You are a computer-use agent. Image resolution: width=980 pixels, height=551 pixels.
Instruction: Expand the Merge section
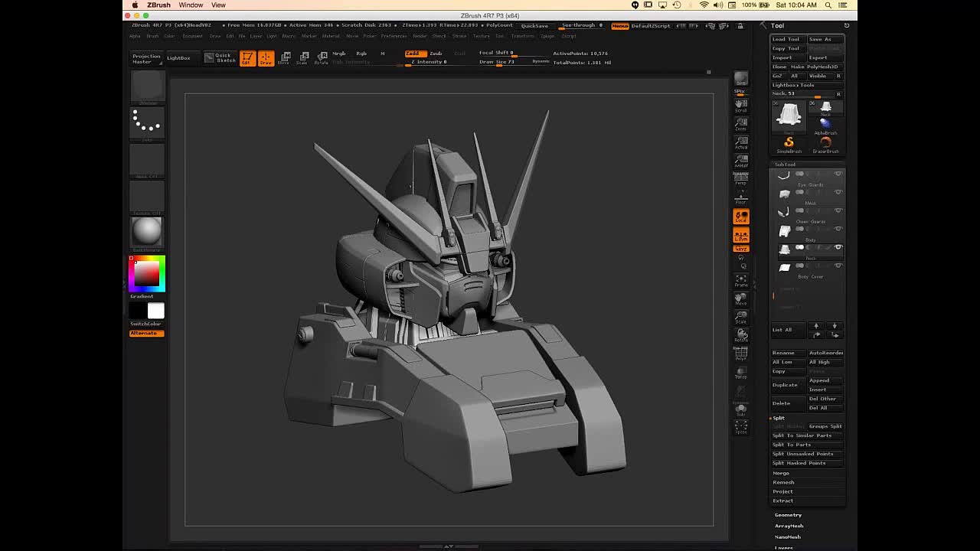[x=781, y=473]
